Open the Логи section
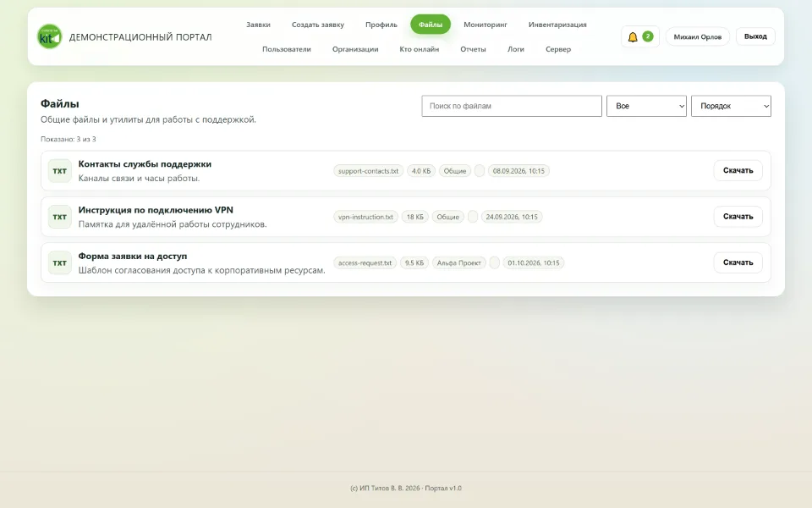812x508 pixels. click(515, 49)
